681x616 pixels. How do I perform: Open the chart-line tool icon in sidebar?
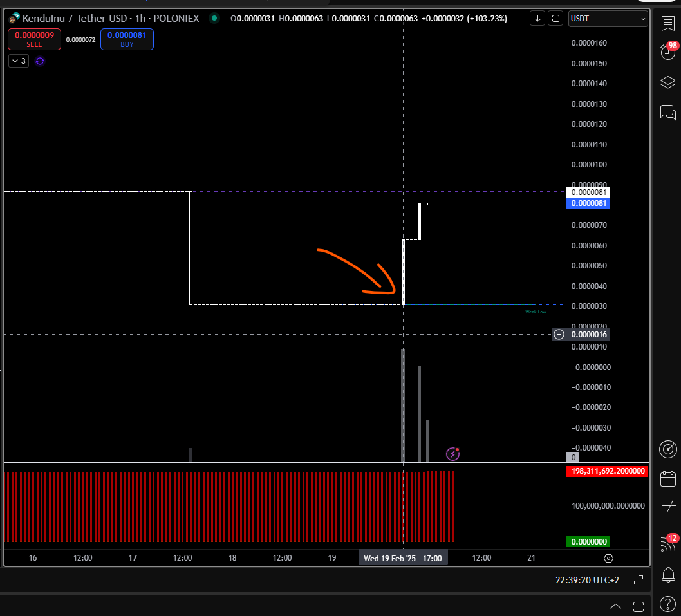[x=667, y=507]
